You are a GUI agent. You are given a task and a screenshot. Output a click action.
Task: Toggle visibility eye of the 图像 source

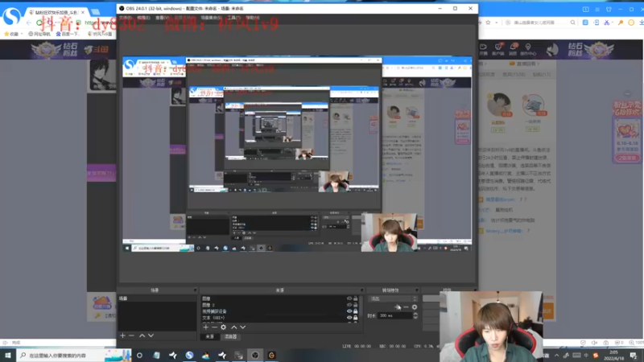(349, 298)
